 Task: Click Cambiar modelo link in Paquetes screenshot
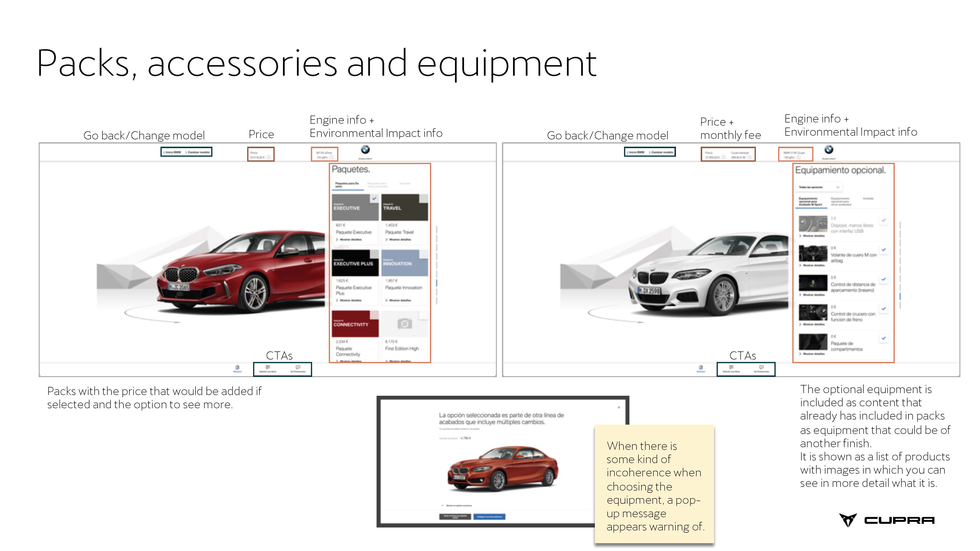(198, 152)
